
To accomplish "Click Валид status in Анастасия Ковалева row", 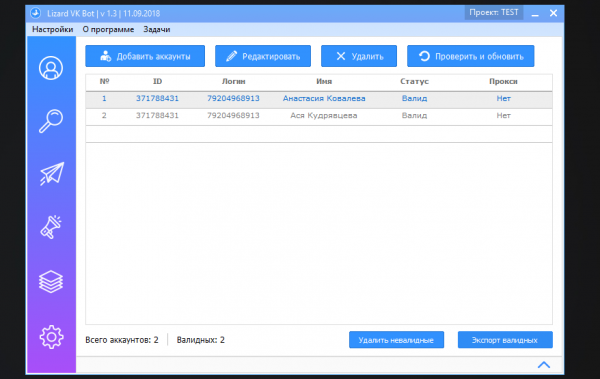I will click(414, 98).
